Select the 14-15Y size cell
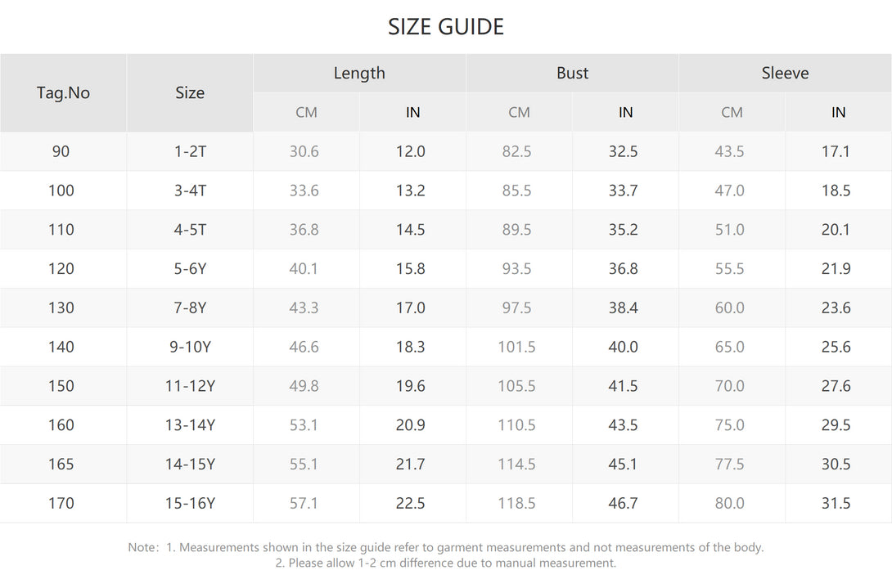Image resolution: width=892 pixels, height=588 pixels. [189, 464]
